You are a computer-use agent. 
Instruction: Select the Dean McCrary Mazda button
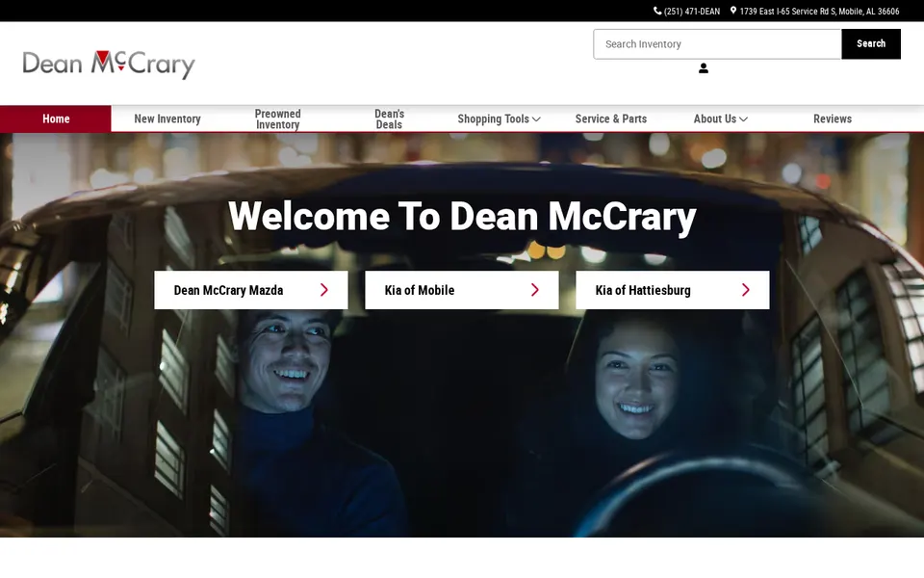(251, 290)
